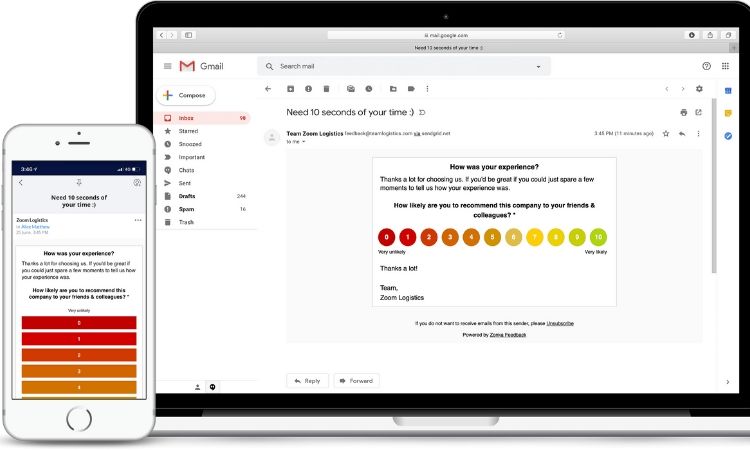Select rating 5 amber circle
750x450 pixels.
pos(492,237)
